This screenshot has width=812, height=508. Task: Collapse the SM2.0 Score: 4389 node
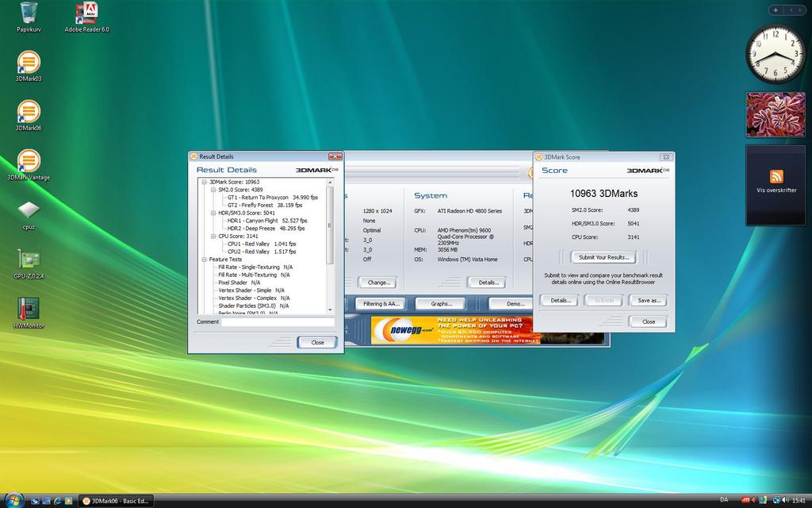(x=213, y=190)
